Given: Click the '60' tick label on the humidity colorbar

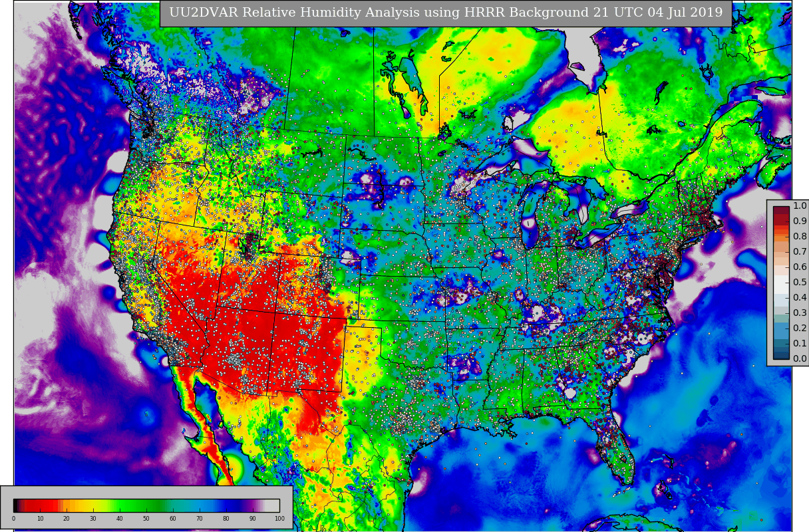Looking at the screenshot, I should (173, 519).
